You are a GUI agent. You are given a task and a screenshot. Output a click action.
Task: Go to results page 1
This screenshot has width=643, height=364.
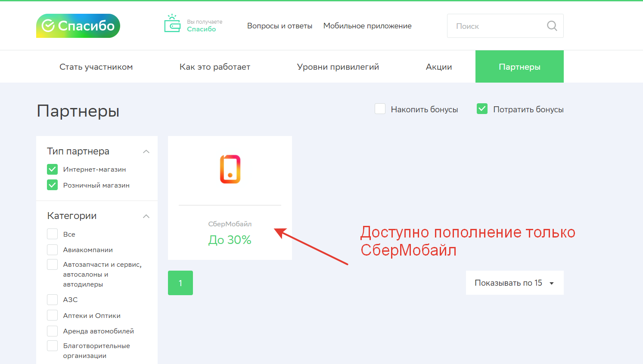pos(180,283)
